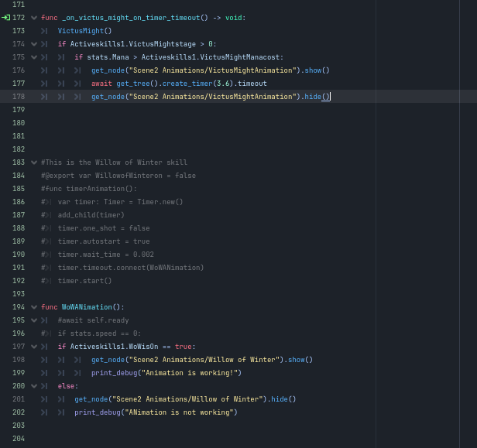The width and height of the screenshot is (477, 448).
Task: Click the comment 'timer.start()' on line 192
Action: coord(85,281)
